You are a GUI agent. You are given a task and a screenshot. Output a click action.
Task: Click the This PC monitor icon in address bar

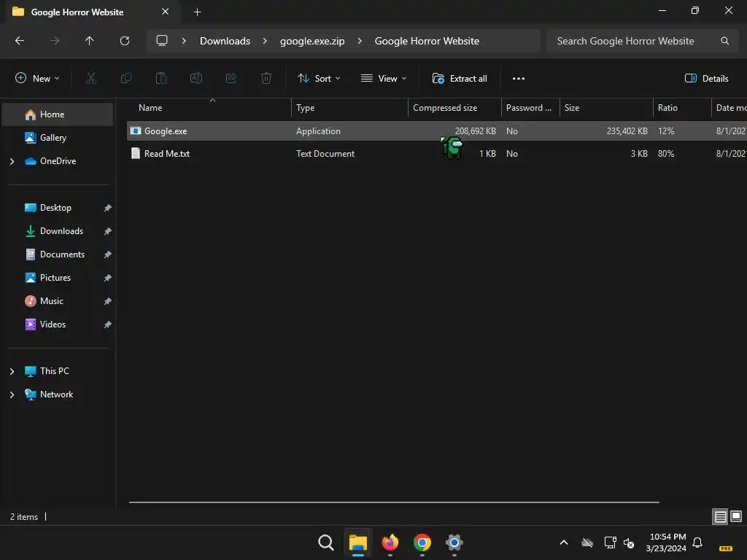pyautogui.click(x=162, y=41)
